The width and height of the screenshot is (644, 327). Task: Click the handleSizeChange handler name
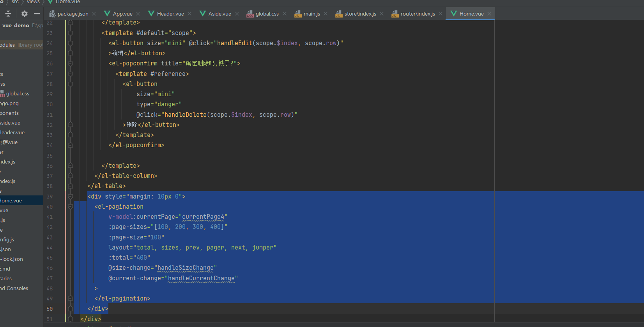point(186,268)
